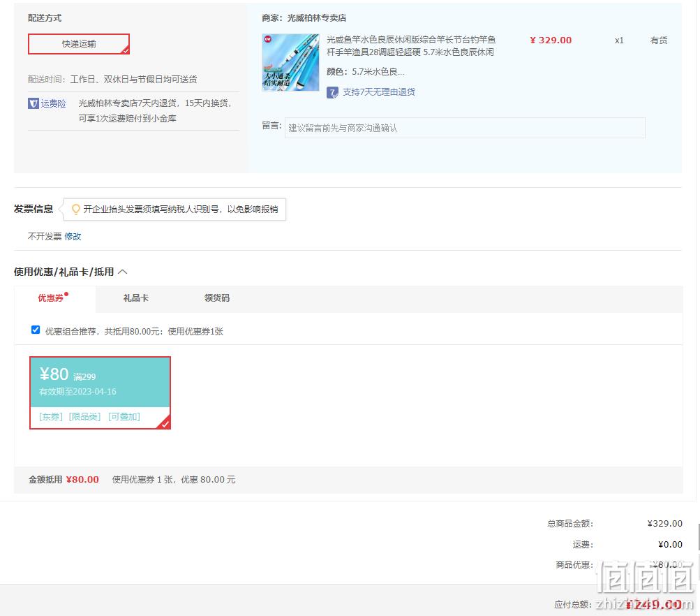
Task: Click the 金额抵用 ¥80.00 amount
Action: coord(82,479)
